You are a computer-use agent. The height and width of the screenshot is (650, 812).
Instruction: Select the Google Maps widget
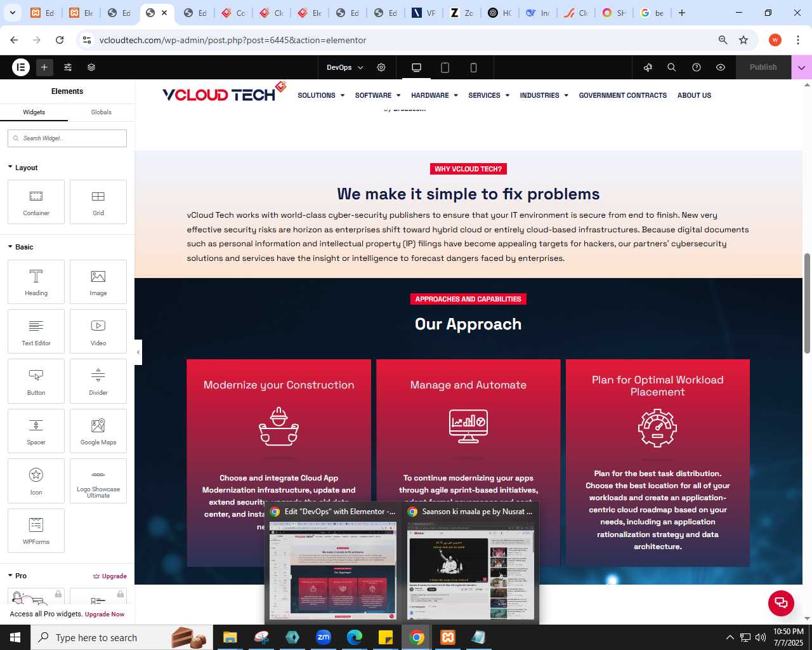tap(98, 431)
